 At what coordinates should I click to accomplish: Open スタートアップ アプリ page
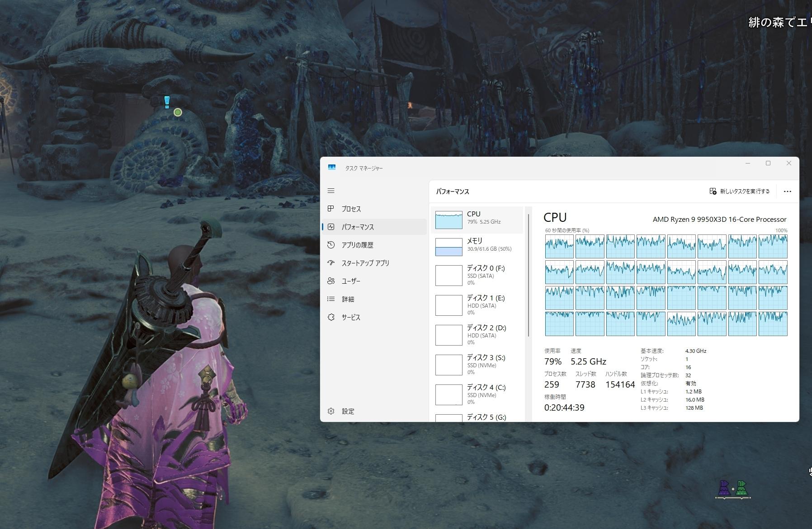(x=374, y=263)
